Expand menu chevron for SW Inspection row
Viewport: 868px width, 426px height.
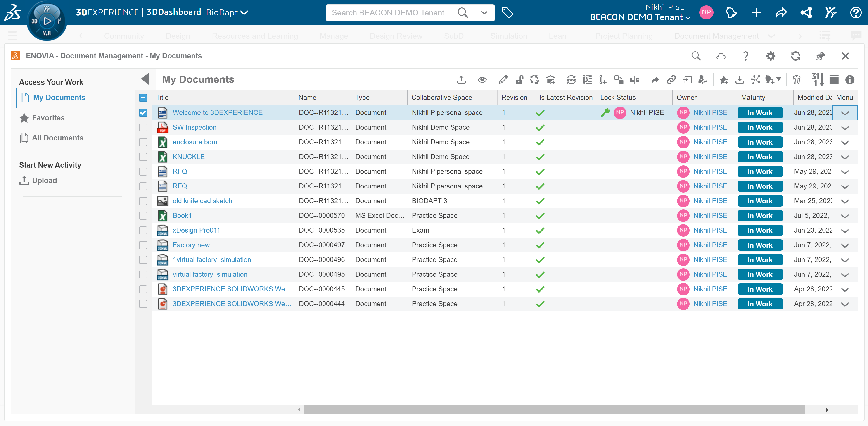[845, 128]
